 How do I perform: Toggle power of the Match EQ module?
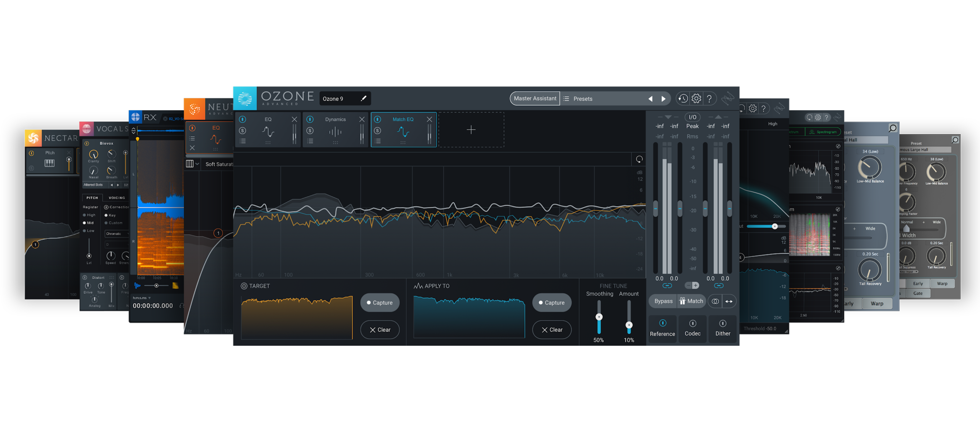[377, 119]
